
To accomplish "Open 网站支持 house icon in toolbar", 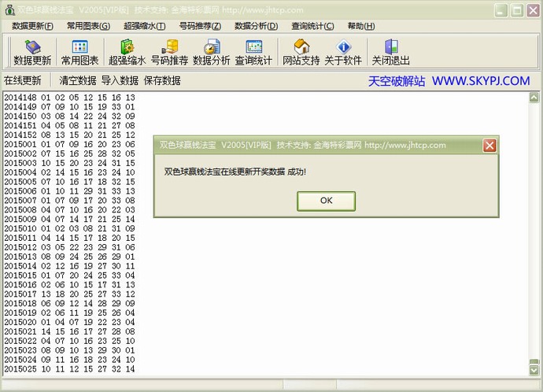I will [x=301, y=53].
